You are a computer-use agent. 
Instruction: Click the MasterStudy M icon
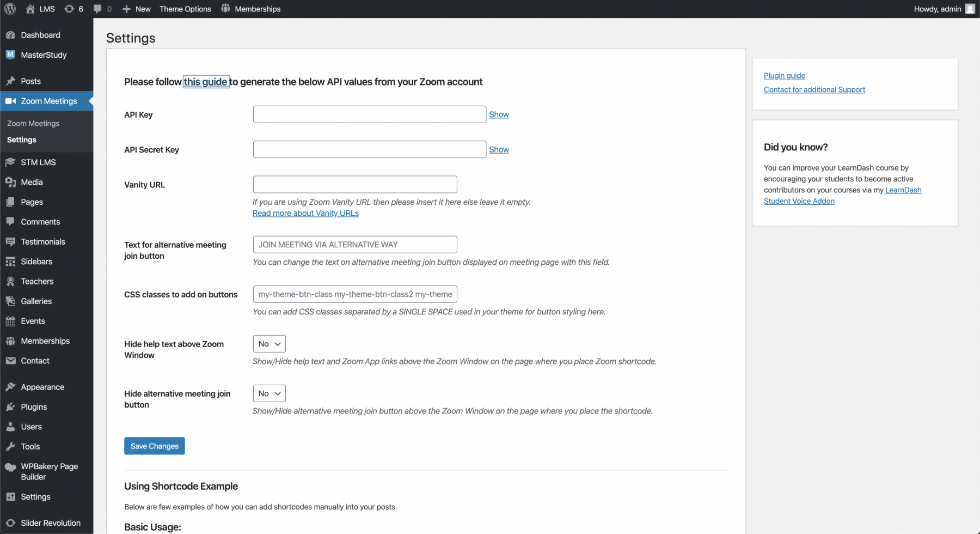tap(10, 54)
